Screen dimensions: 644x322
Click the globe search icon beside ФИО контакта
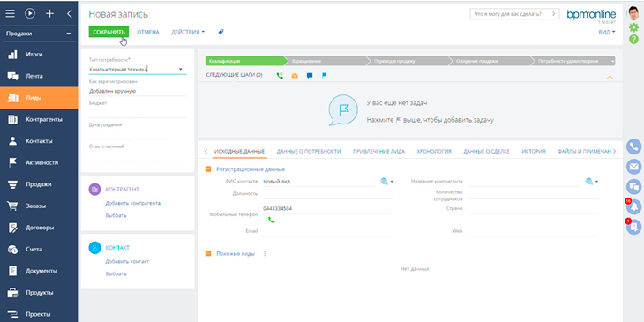point(385,181)
